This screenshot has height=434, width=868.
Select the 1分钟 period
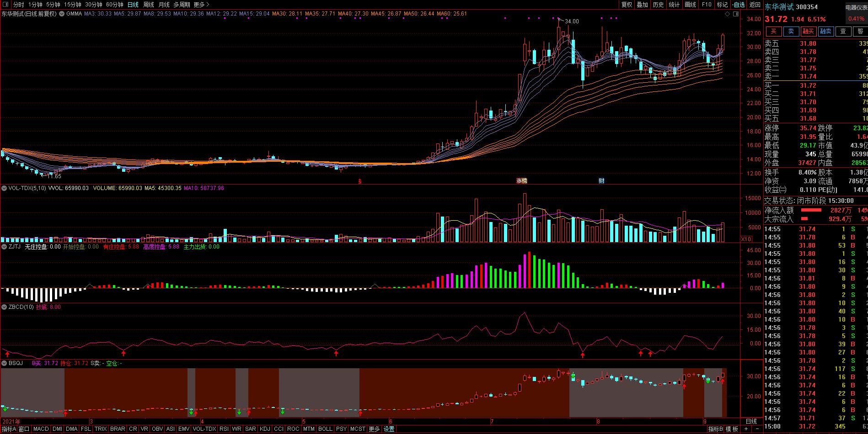click(35, 5)
